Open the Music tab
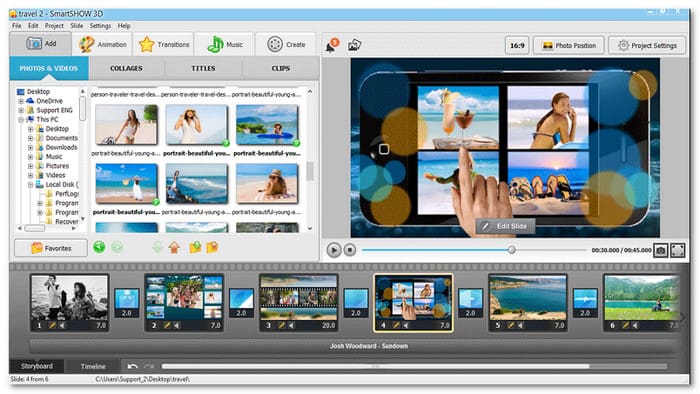Screen dimensions: 700x394 [225, 44]
